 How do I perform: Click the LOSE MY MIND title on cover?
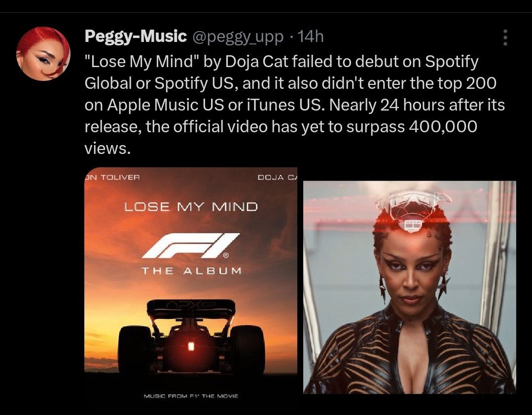tap(191, 206)
